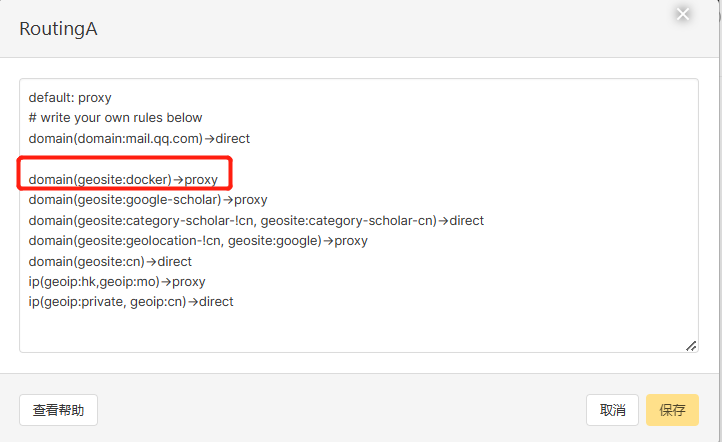Click the RoutingA dialog title
722x442 pixels.
58,29
